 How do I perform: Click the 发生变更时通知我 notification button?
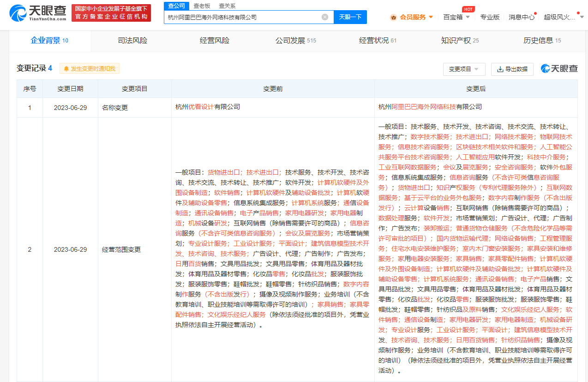coord(90,69)
